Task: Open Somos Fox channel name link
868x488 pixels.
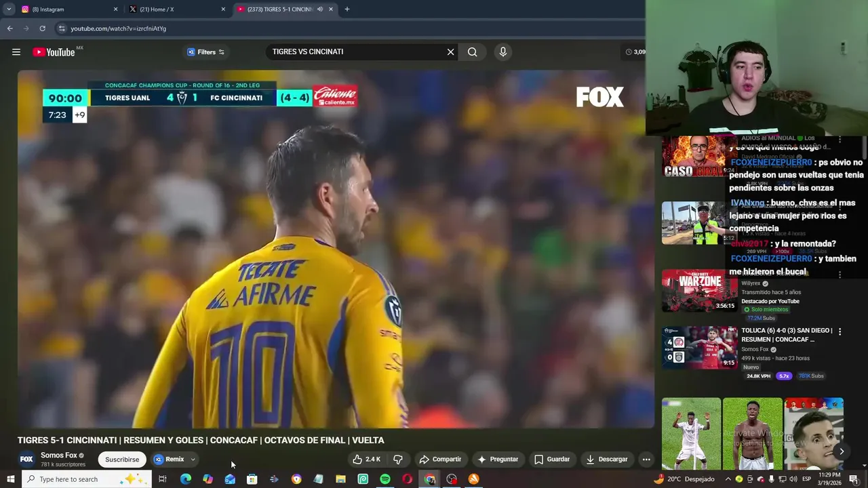Action: point(59,455)
